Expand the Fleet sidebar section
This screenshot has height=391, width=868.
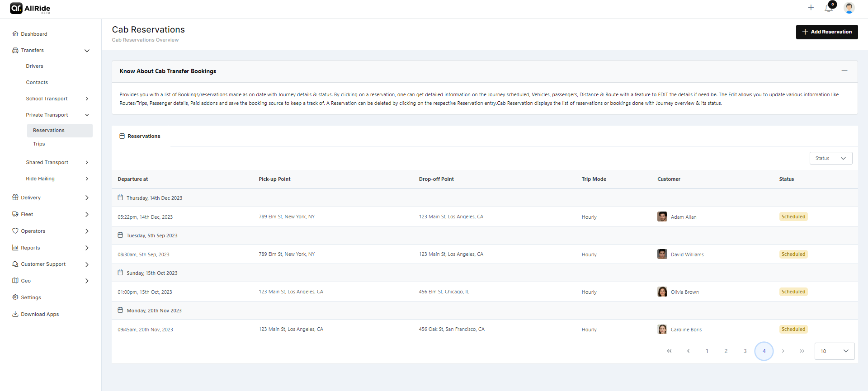(87, 214)
